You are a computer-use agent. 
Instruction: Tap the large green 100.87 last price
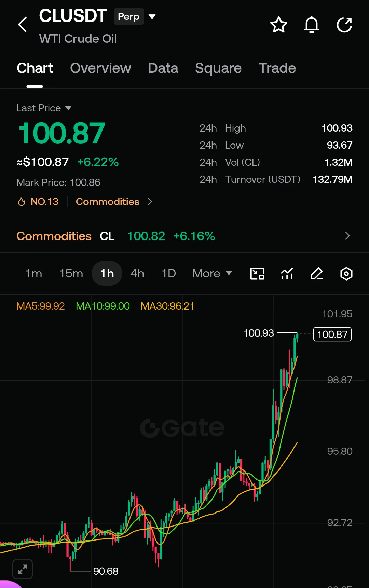(61, 133)
